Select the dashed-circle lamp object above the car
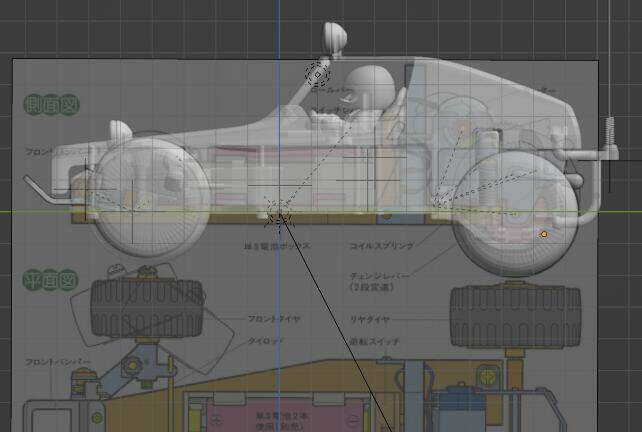This screenshot has height=432, width=642. pos(317,73)
